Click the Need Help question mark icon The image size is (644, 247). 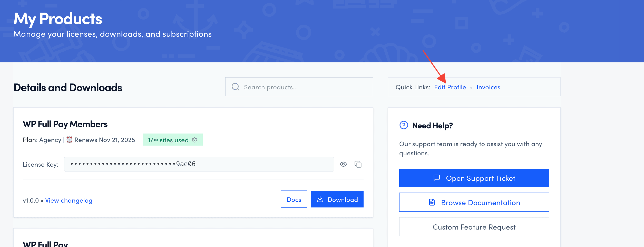point(404,125)
